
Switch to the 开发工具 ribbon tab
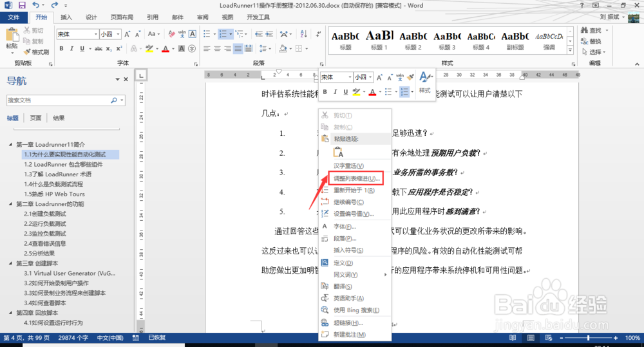pyautogui.click(x=258, y=17)
